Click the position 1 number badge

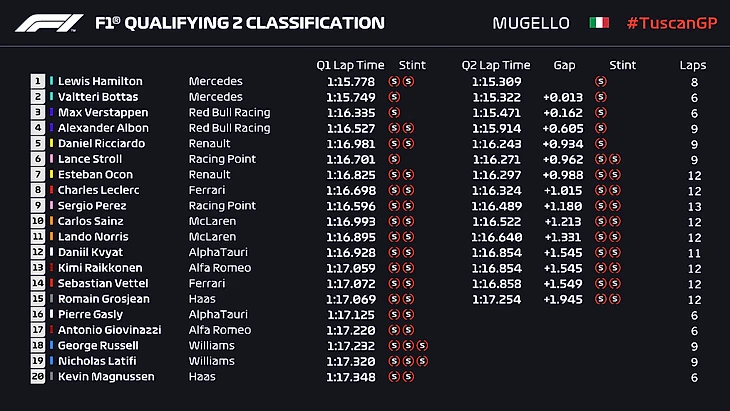(x=39, y=82)
